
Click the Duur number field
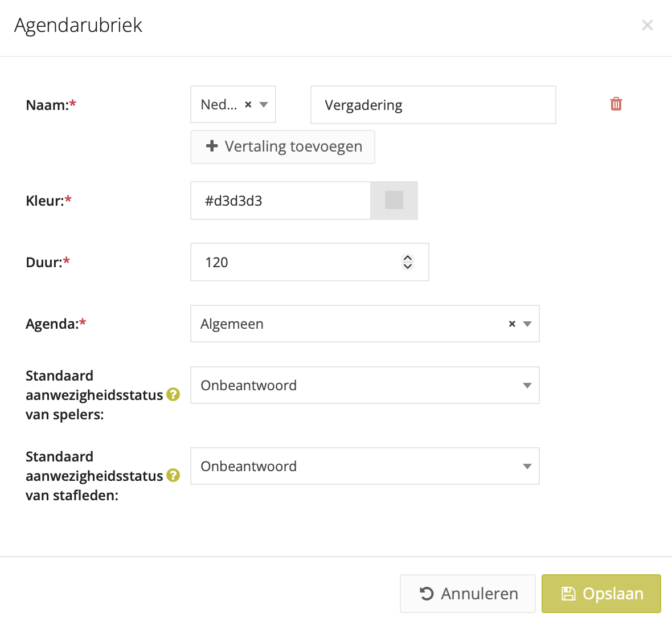point(296,262)
